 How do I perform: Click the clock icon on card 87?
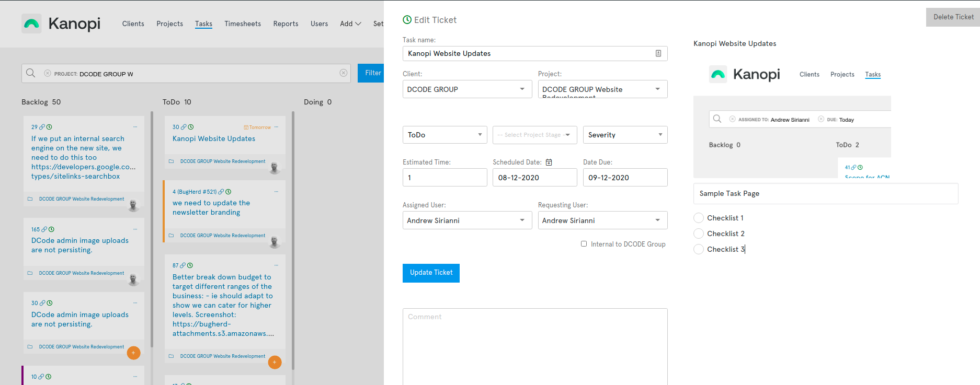(190, 265)
